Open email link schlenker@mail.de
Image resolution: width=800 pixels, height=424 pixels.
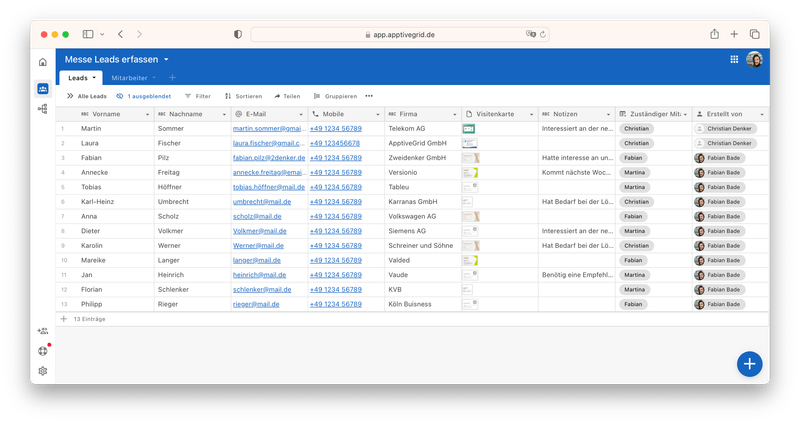pos(262,289)
